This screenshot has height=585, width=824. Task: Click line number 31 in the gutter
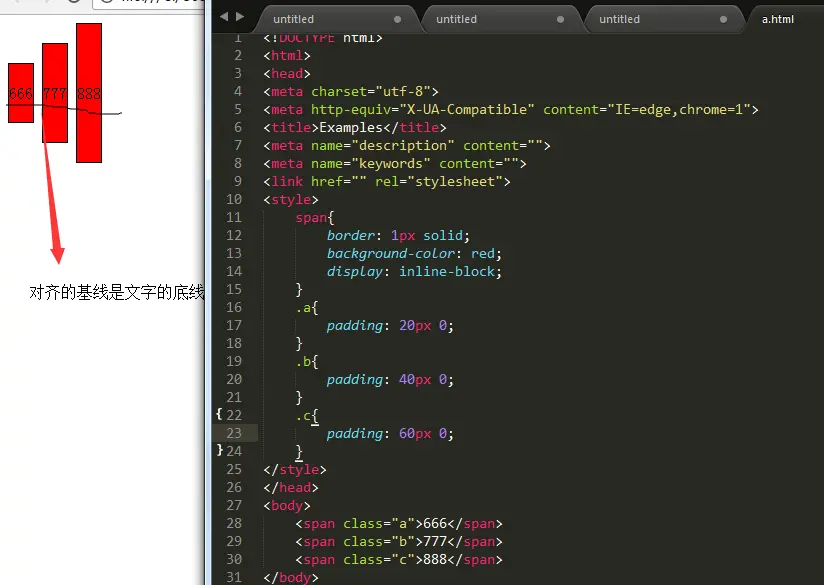click(x=234, y=577)
